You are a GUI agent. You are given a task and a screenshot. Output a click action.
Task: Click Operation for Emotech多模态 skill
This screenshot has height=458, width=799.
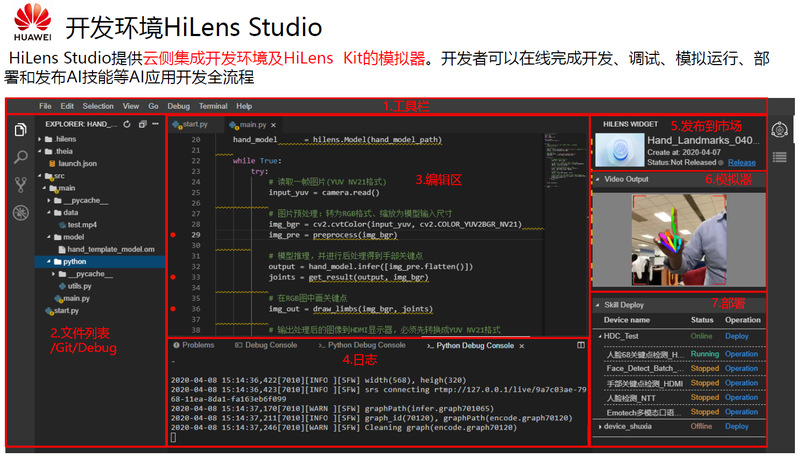(x=741, y=412)
